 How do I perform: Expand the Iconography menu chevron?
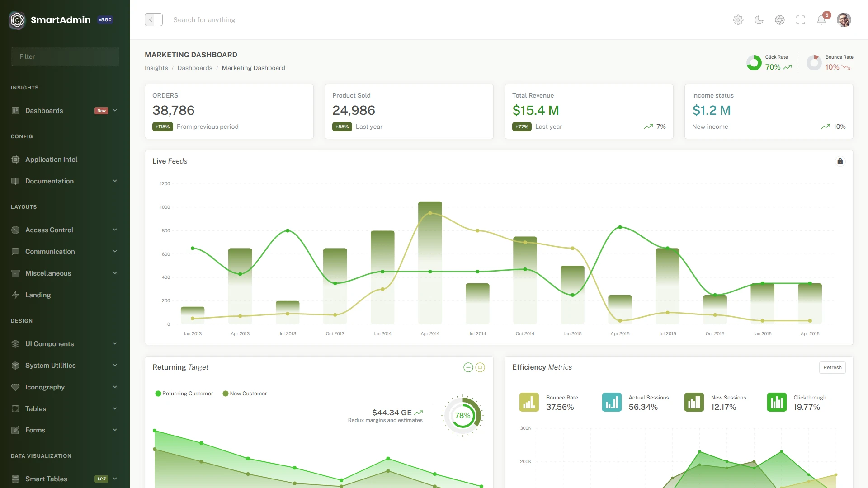click(x=115, y=387)
